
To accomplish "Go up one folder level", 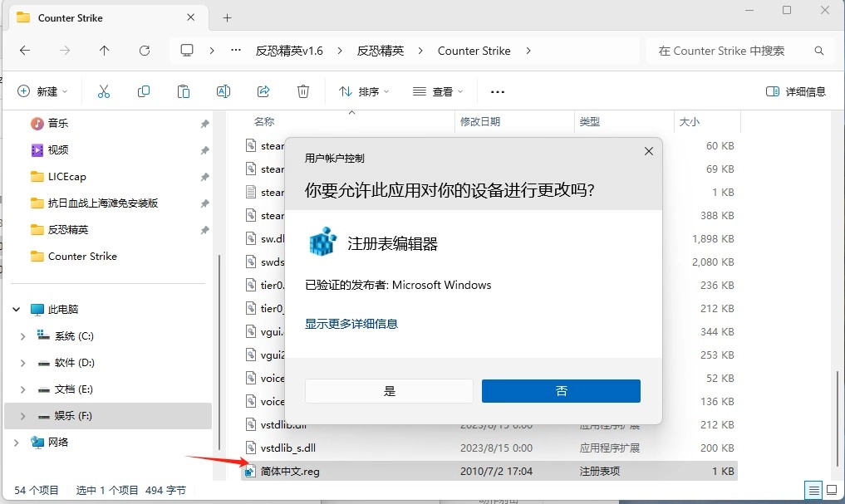I will (x=105, y=51).
